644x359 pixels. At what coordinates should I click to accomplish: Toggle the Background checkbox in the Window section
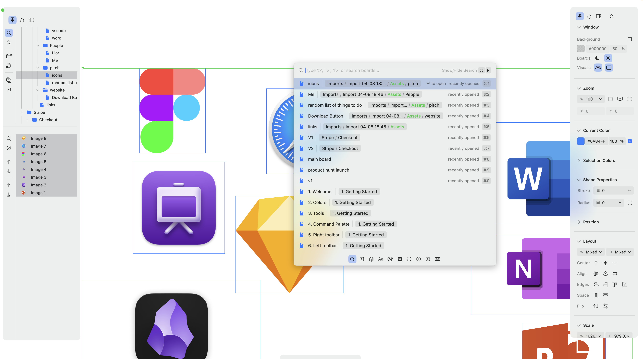[630, 39]
